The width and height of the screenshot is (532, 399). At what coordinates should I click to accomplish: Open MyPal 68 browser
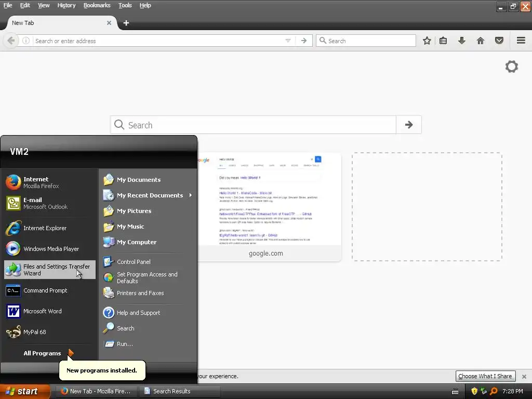pyautogui.click(x=50, y=332)
